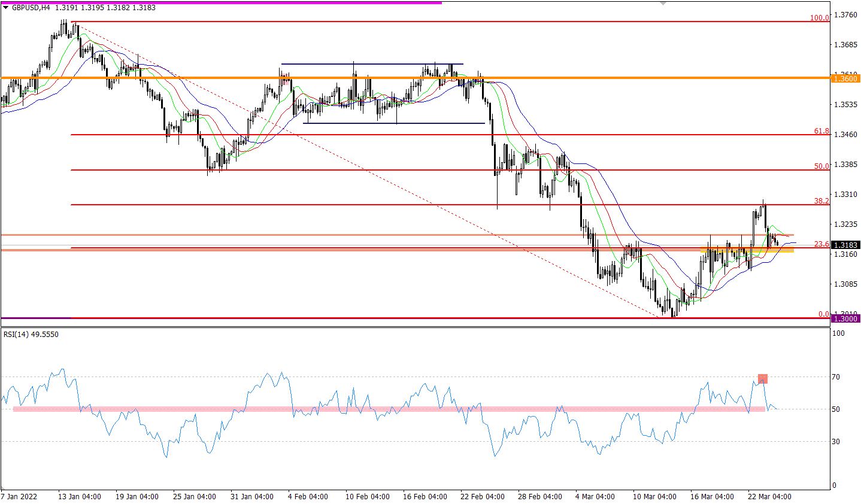Click the 4 Feb 04:00 time label
Image resolution: width=861 pixels, height=504 pixels.
coord(309,497)
